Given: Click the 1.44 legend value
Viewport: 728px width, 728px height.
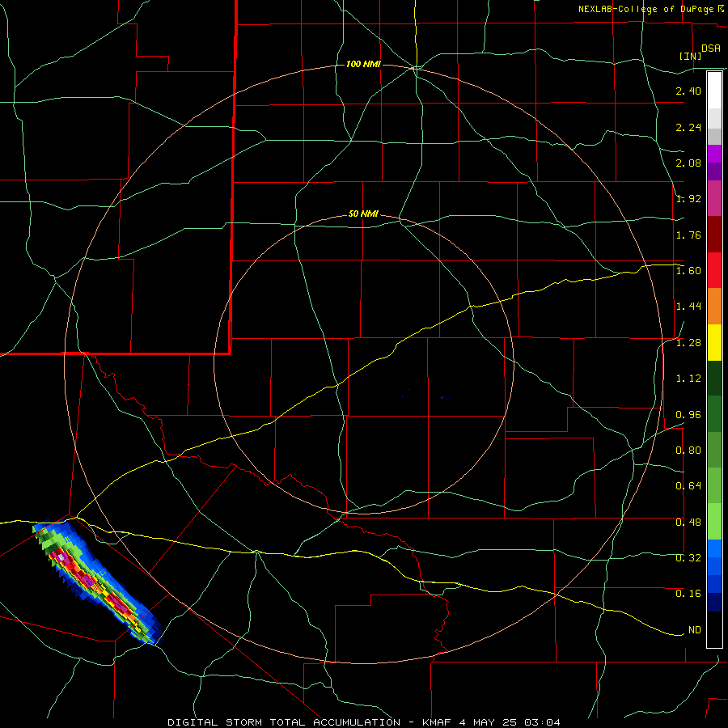Looking at the screenshot, I should [x=688, y=307].
